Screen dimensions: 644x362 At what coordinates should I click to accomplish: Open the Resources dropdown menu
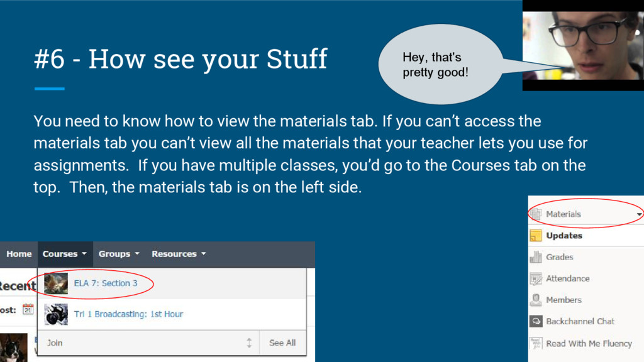tap(178, 254)
